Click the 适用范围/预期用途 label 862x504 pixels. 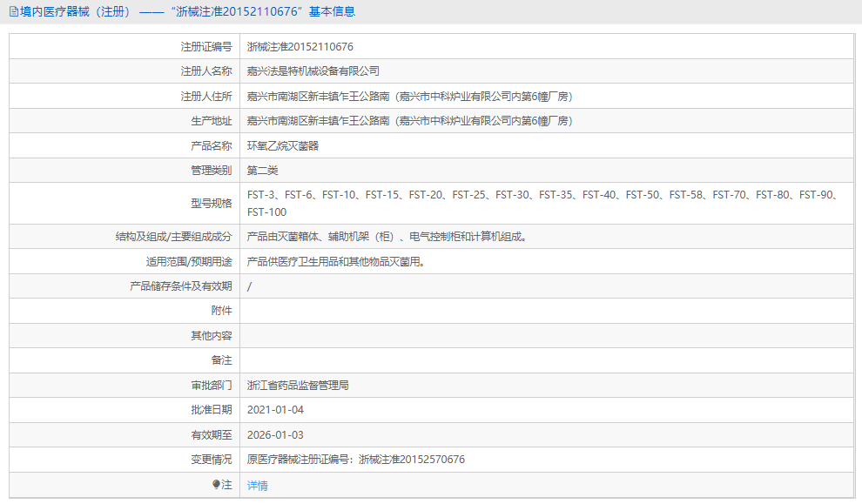coord(189,262)
